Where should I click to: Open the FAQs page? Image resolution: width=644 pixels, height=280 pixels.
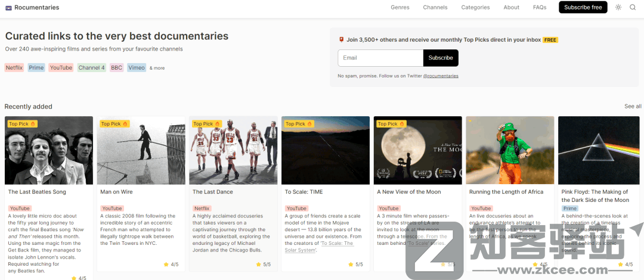pyautogui.click(x=539, y=7)
